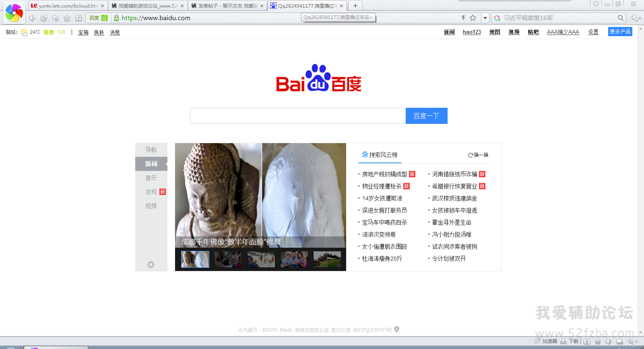Click the weather sun icon
Image resolution: width=644 pixels, height=349 pixels.
24,32
